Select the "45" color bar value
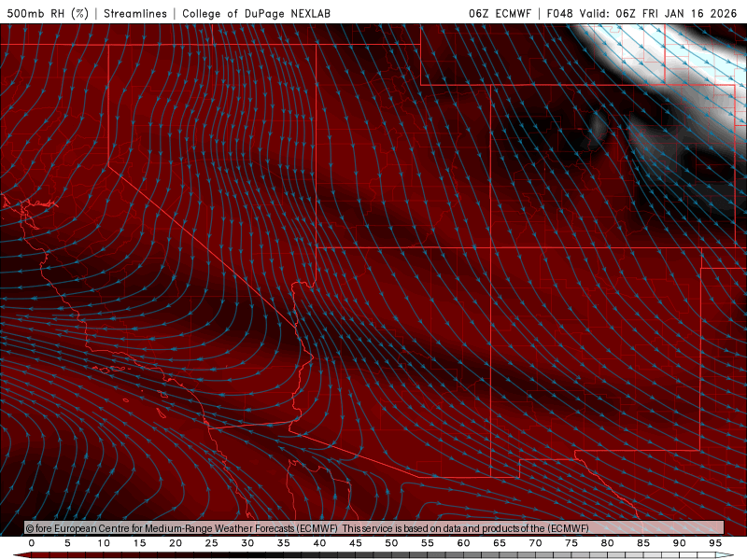 pyautogui.click(x=356, y=543)
